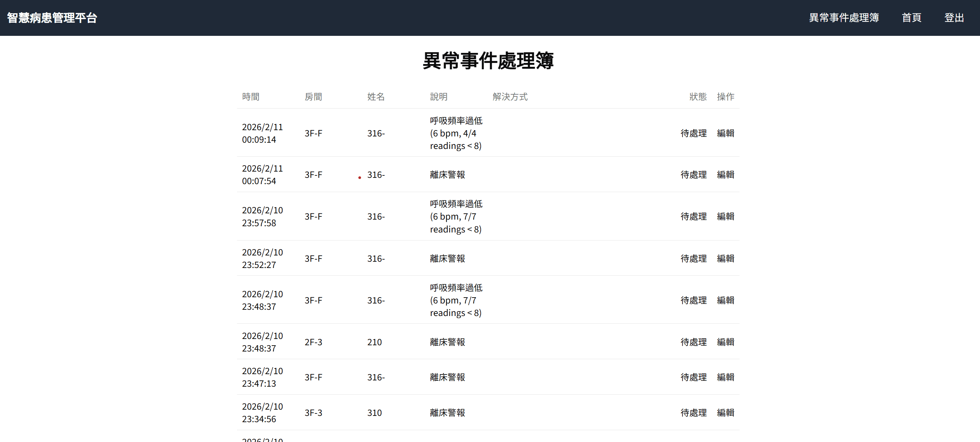Edit the 2026/2/11 00:07:54 bed-exit alert
This screenshot has width=980, height=442.
click(x=725, y=175)
